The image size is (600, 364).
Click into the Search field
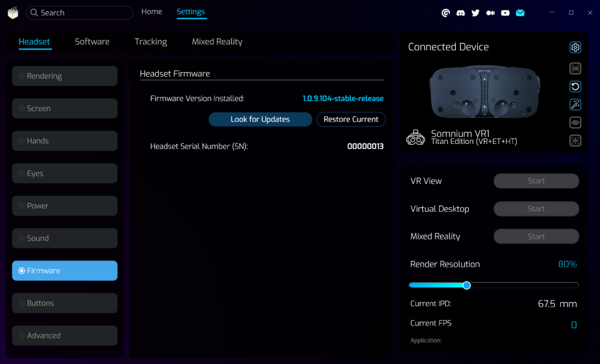[x=80, y=13]
